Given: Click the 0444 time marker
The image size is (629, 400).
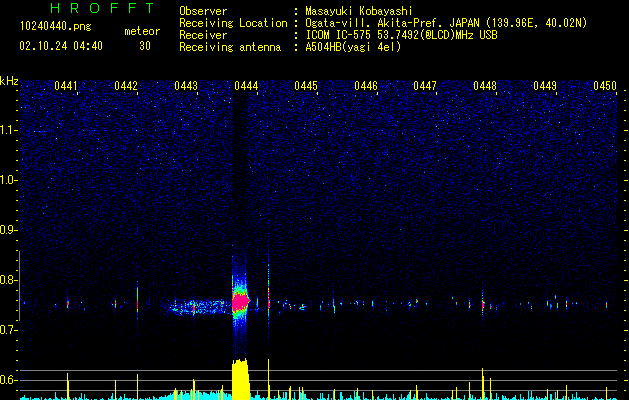Looking at the screenshot, I should tap(246, 86).
